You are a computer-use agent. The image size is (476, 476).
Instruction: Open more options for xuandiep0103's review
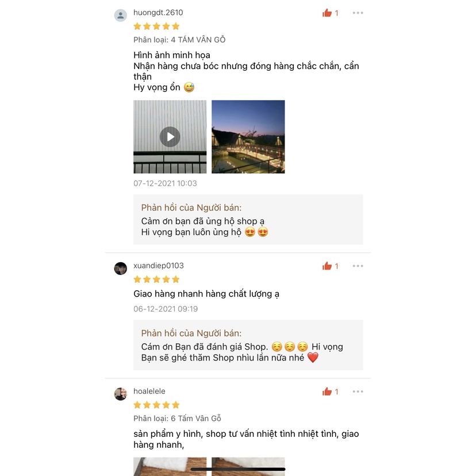tap(358, 266)
